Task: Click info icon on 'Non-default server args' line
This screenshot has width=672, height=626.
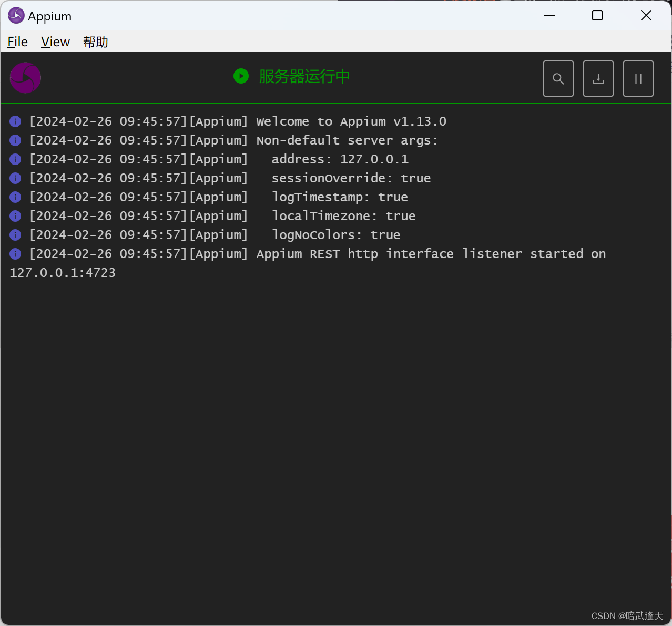Action: 15,140
